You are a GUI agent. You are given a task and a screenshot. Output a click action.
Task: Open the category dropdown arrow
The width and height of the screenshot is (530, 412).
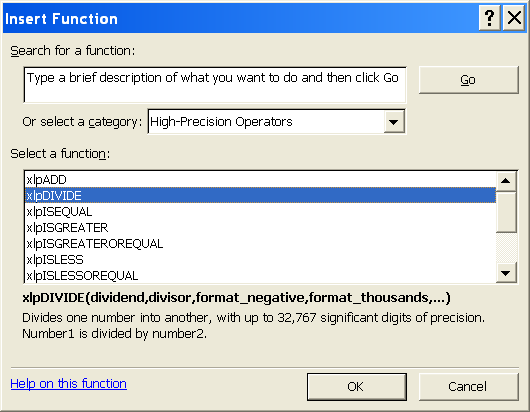pos(394,122)
